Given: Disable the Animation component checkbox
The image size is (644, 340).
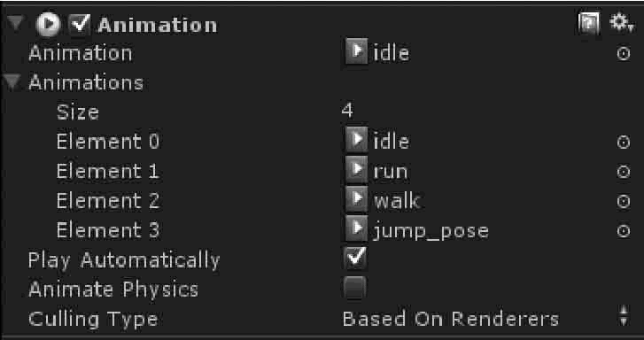Looking at the screenshot, I should [80, 24].
